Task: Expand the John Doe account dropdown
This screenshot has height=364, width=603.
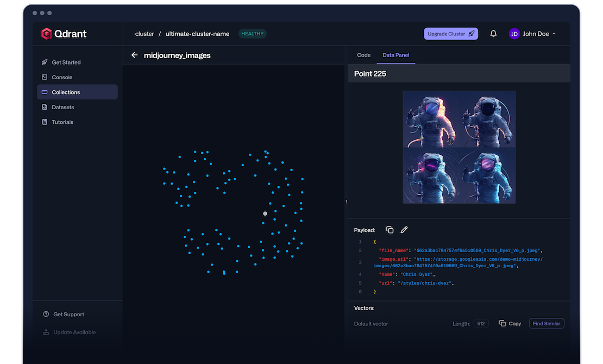Action: coord(554,34)
